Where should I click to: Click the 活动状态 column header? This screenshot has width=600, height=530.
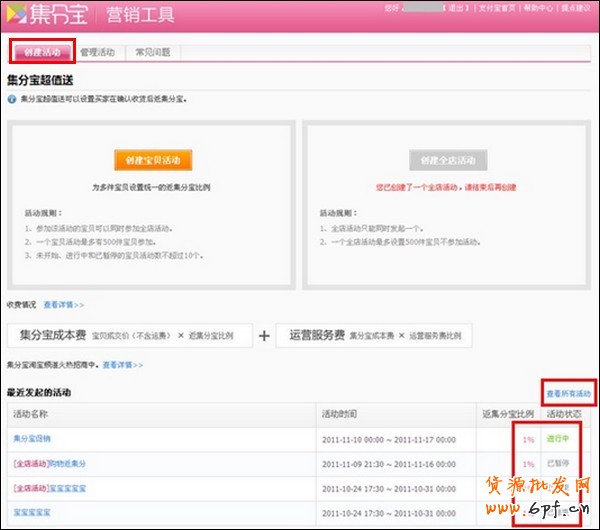click(x=562, y=414)
